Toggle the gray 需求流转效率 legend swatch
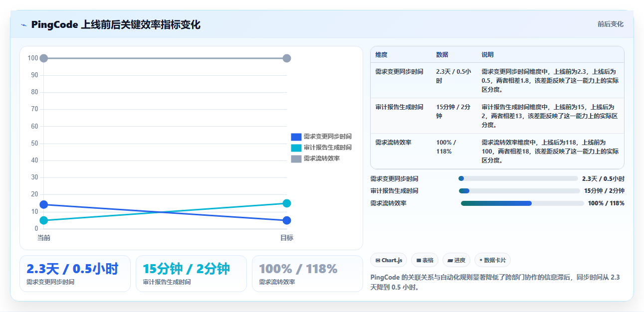 click(296, 158)
